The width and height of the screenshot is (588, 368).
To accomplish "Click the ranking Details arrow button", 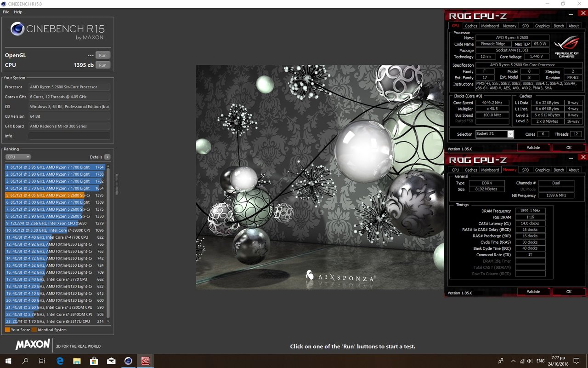I will [107, 157].
